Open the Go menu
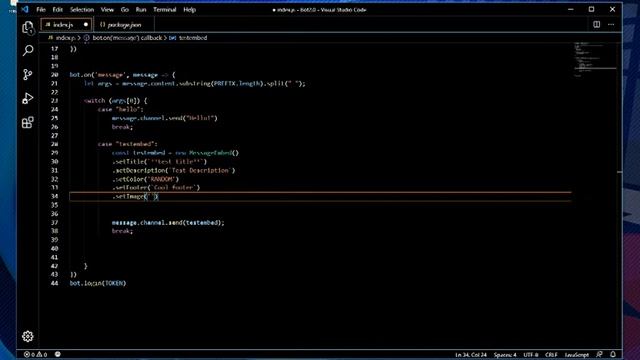The height and width of the screenshot is (360, 640). point(124,9)
